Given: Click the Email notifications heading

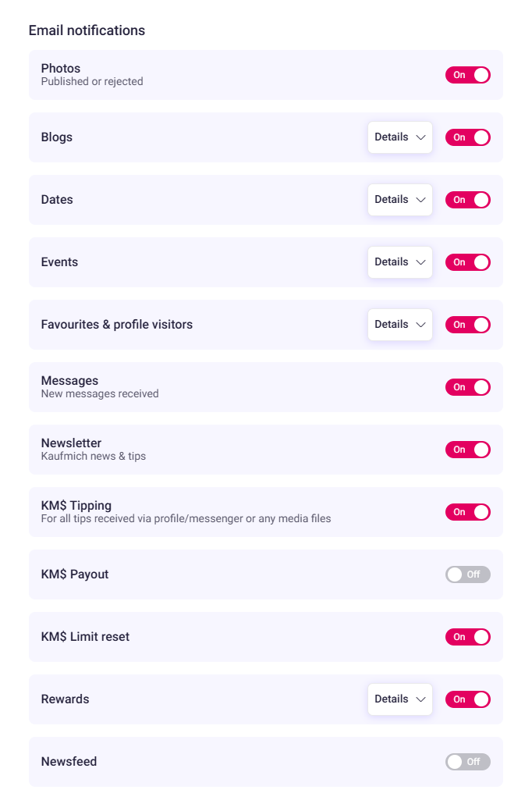Looking at the screenshot, I should click(87, 30).
